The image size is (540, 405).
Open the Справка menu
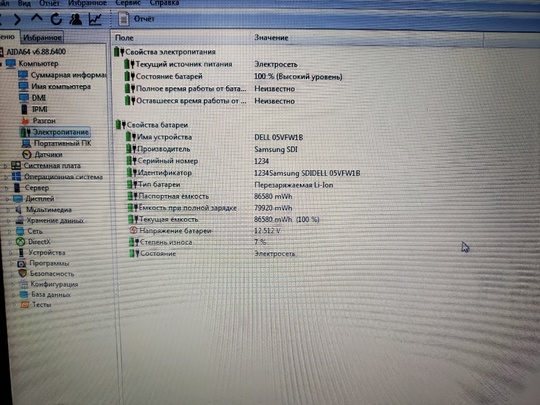pos(164,3)
